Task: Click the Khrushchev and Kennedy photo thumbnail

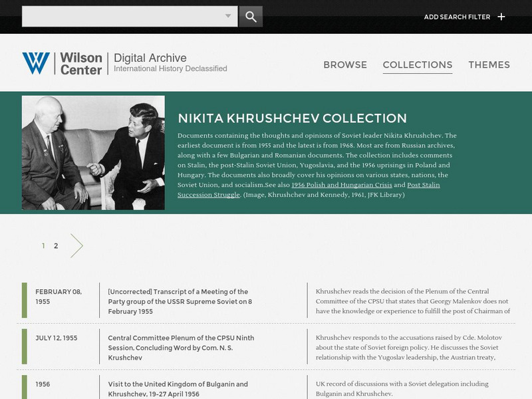Action: [x=93, y=153]
